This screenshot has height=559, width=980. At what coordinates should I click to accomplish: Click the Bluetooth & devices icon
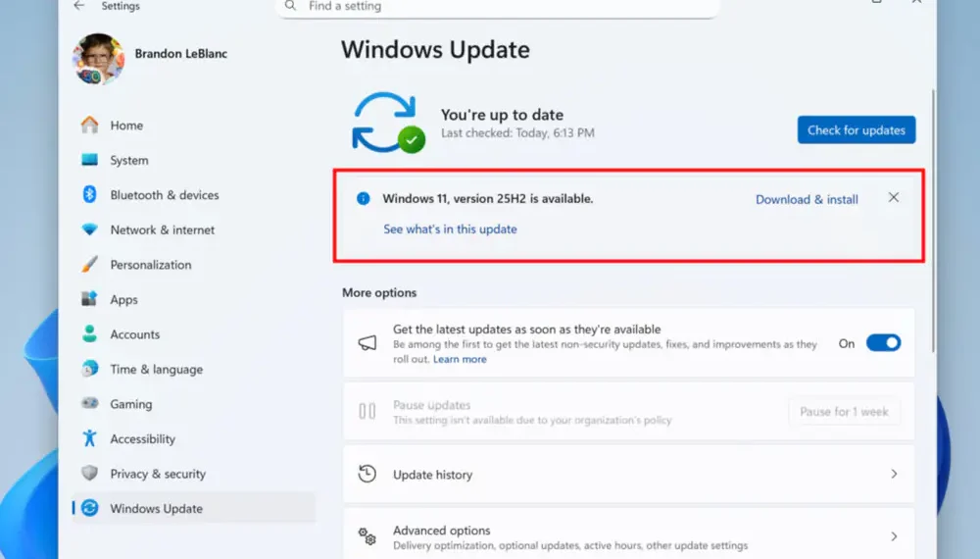click(x=90, y=195)
